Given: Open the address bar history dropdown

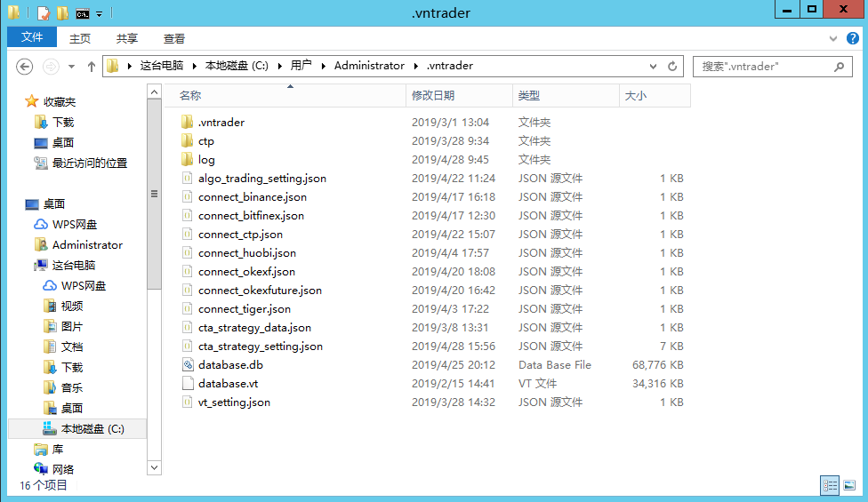Looking at the screenshot, I should coord(654,67).
